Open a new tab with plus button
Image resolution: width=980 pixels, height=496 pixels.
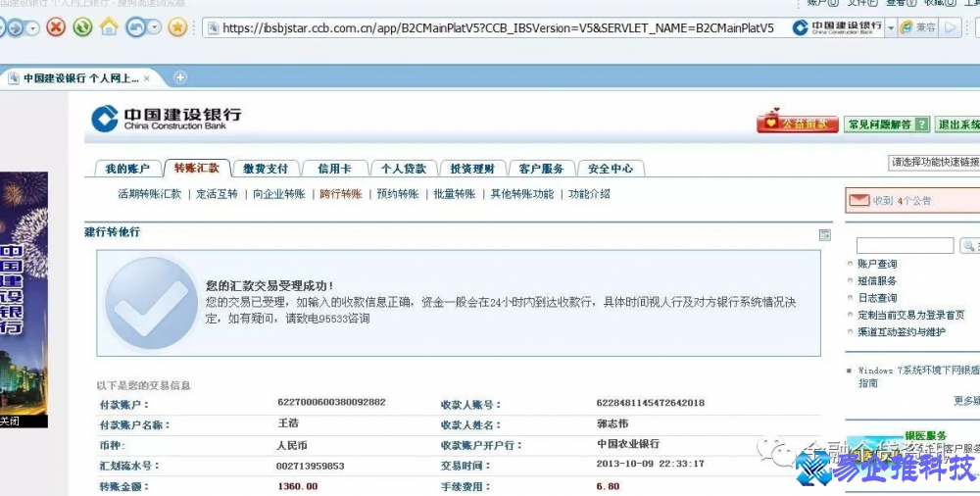[180, 77]
